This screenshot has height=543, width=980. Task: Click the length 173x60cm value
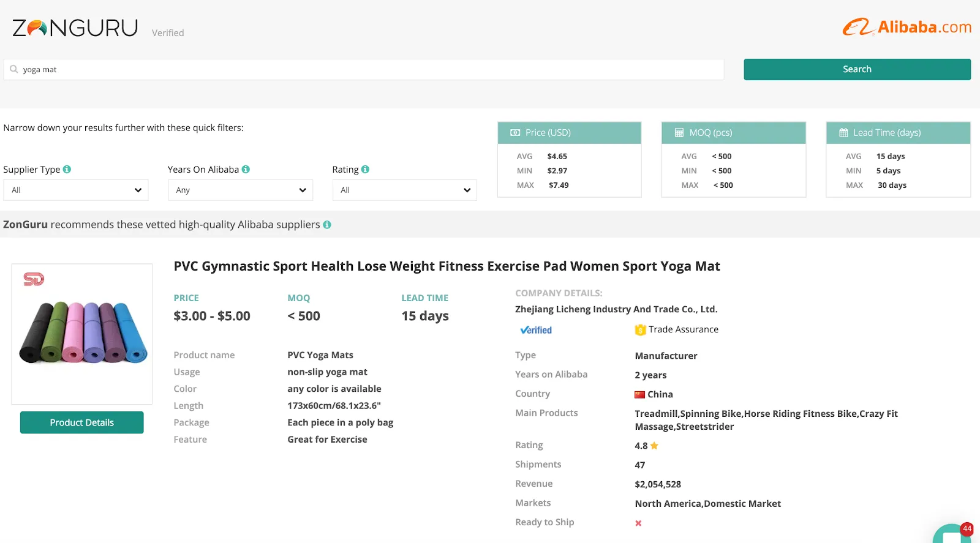tap(334, 406)
